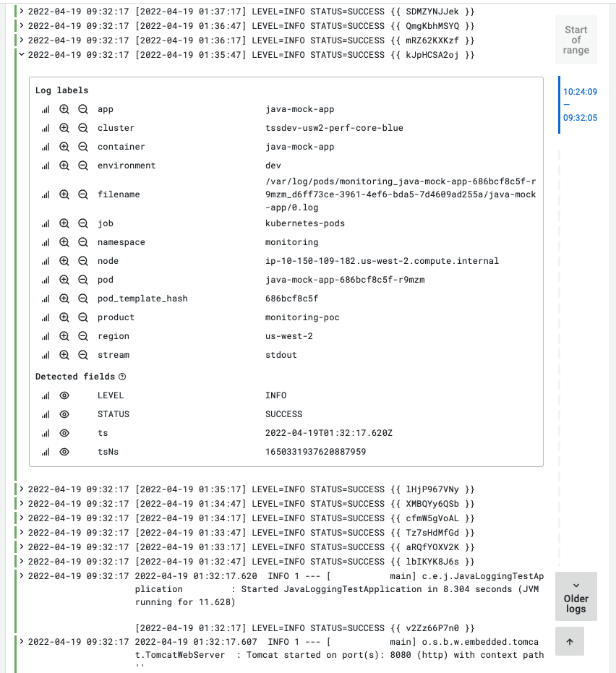Click the scroll-to-top arrow button
This screenshot has width=616, height=673.
click(569, 641)
